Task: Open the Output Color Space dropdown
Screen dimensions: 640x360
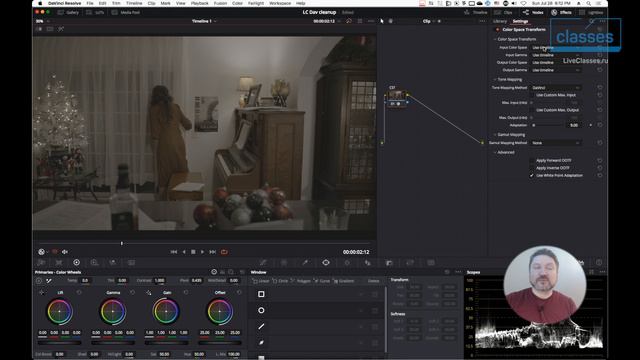Action: click(556, 63)
